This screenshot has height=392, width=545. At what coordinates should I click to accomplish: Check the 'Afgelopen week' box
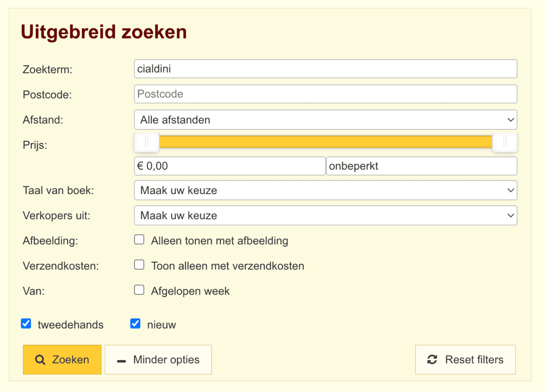[x=139, y=290]
